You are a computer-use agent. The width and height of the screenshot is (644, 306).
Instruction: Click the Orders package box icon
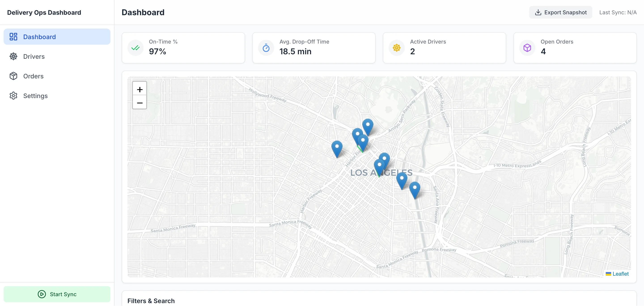13,76
